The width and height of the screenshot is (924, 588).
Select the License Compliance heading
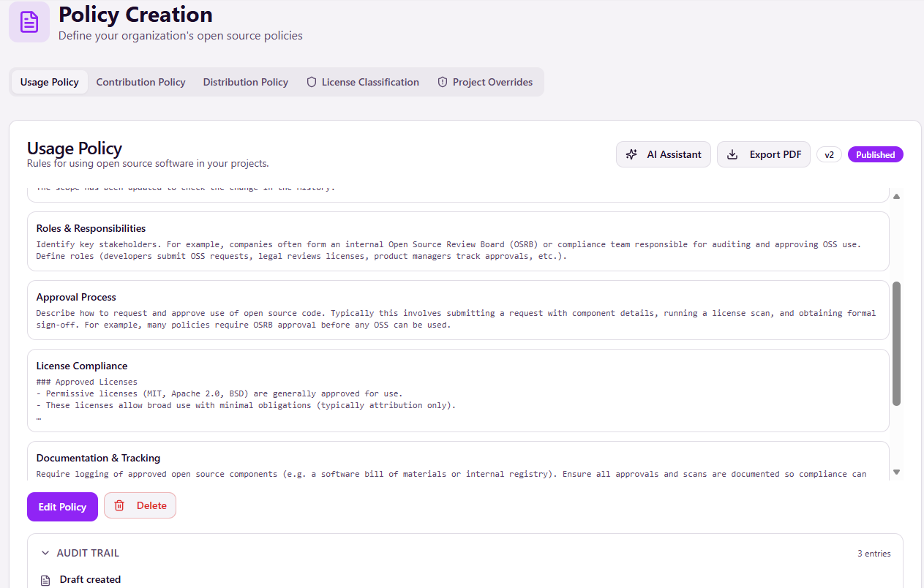point(82,366)
